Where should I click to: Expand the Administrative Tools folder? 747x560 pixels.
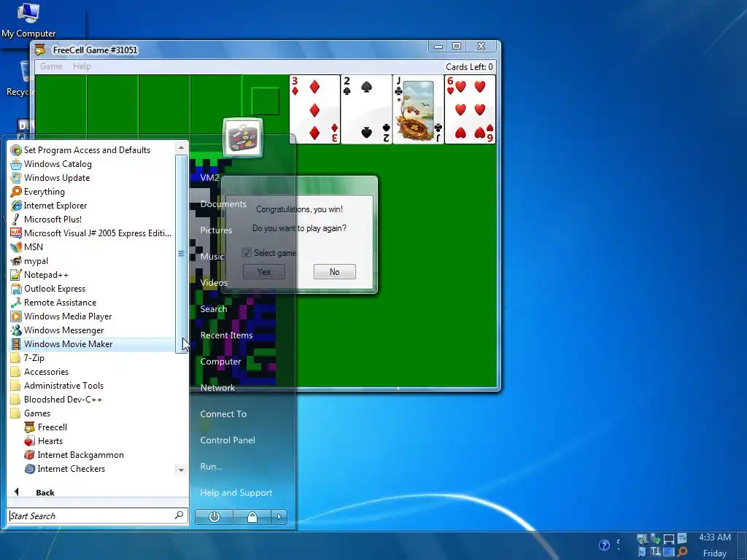tap(57, 385)
